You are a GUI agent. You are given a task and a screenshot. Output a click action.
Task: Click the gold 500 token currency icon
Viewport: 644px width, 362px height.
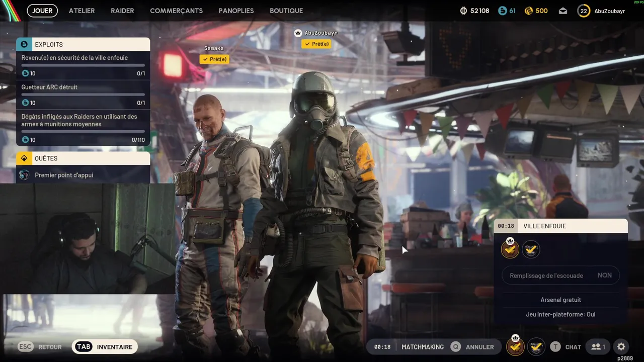coord(528,11)
